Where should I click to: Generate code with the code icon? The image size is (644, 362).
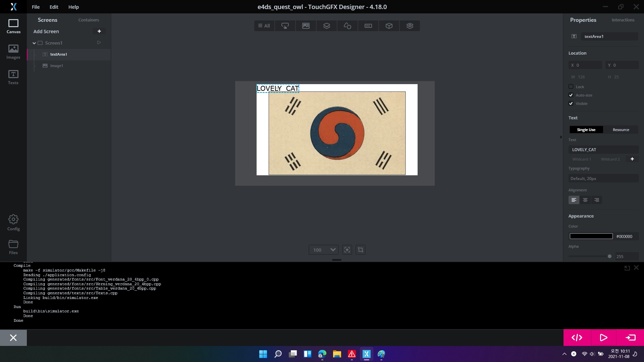coord(577,338)
